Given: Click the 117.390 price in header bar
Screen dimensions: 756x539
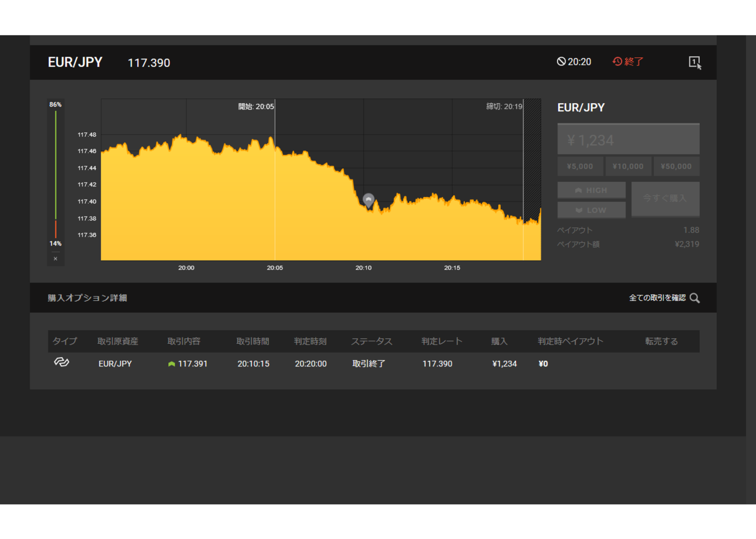Looking at the screenshot, I should pos(149,63).
